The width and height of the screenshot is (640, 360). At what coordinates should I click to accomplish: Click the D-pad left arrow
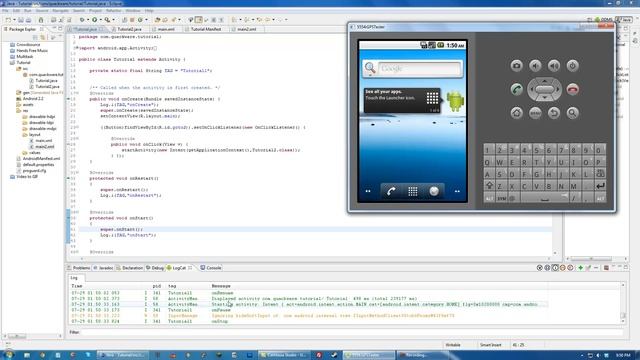pyautogui.click(x=531, y=89)
